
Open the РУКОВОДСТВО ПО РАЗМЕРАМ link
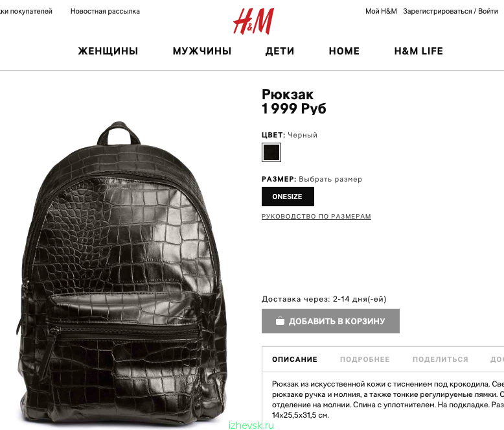coord(316,216)
